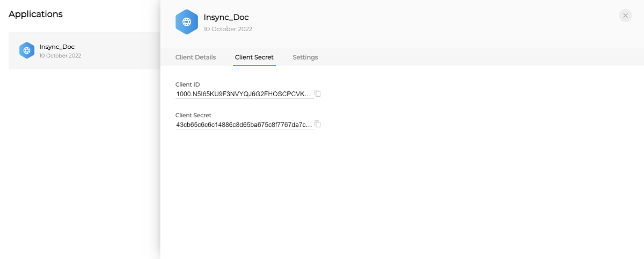This screenshot has height=259, width=644.
Task: Copy the Client Secret value
Action: click(x=318, y=124)
